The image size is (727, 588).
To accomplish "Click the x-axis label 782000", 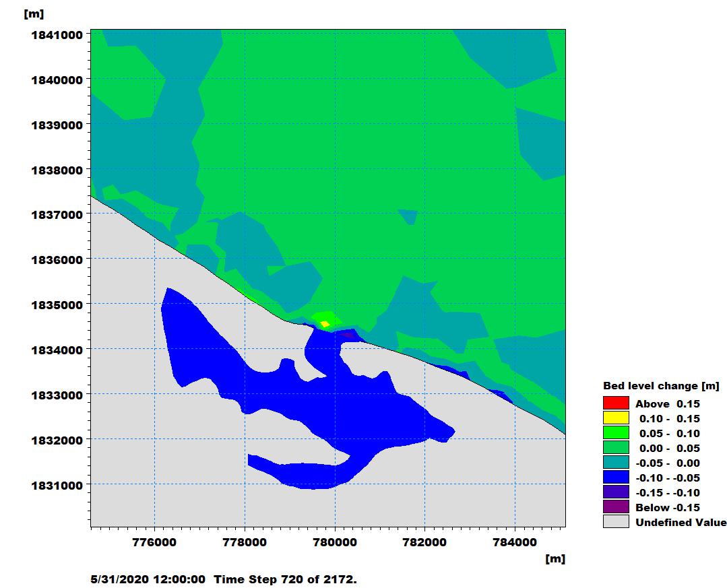I will point(424,542).
